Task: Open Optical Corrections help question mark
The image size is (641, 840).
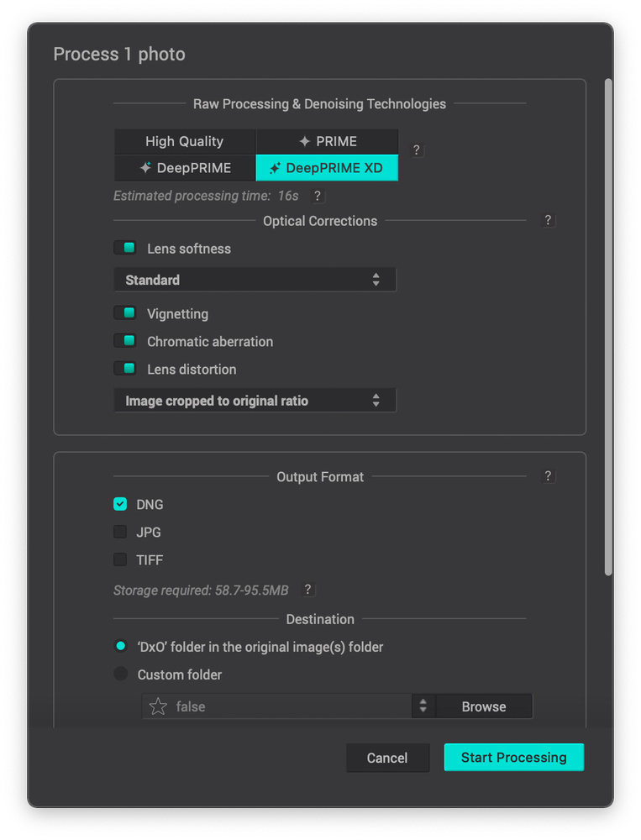Action: pyautogui.click(x=548, y=220)
